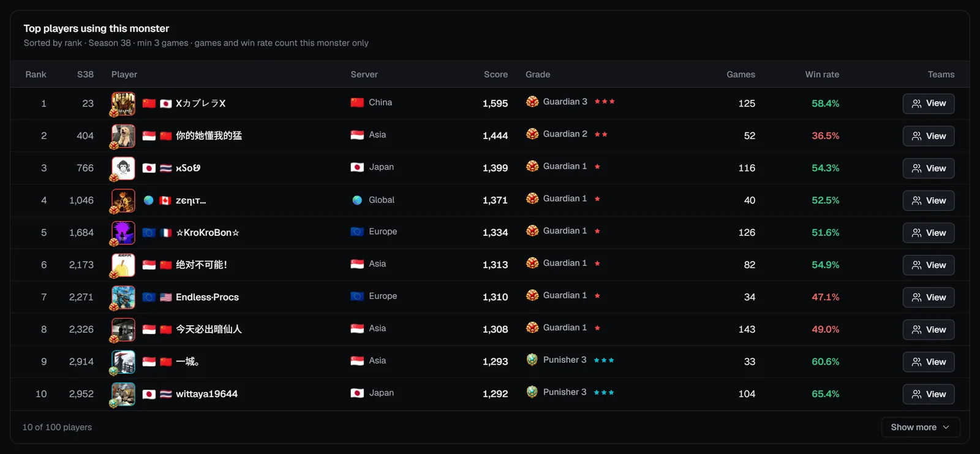Click games value 143
Screen dimensions: 980x454
click(747, 330)
